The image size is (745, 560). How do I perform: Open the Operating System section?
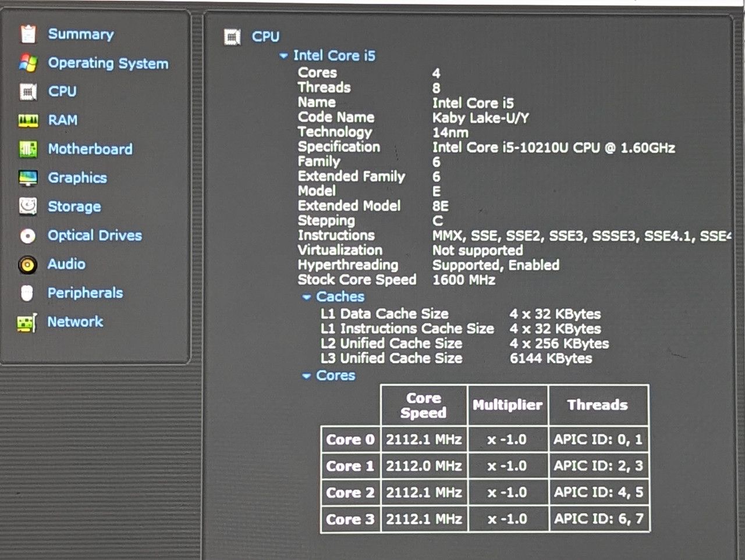coord(108,63)
